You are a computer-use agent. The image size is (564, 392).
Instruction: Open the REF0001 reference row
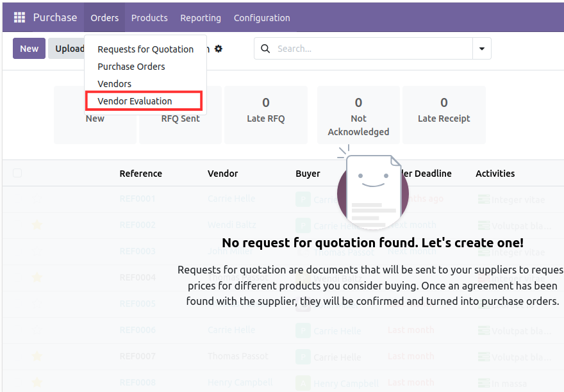[137, 199]
